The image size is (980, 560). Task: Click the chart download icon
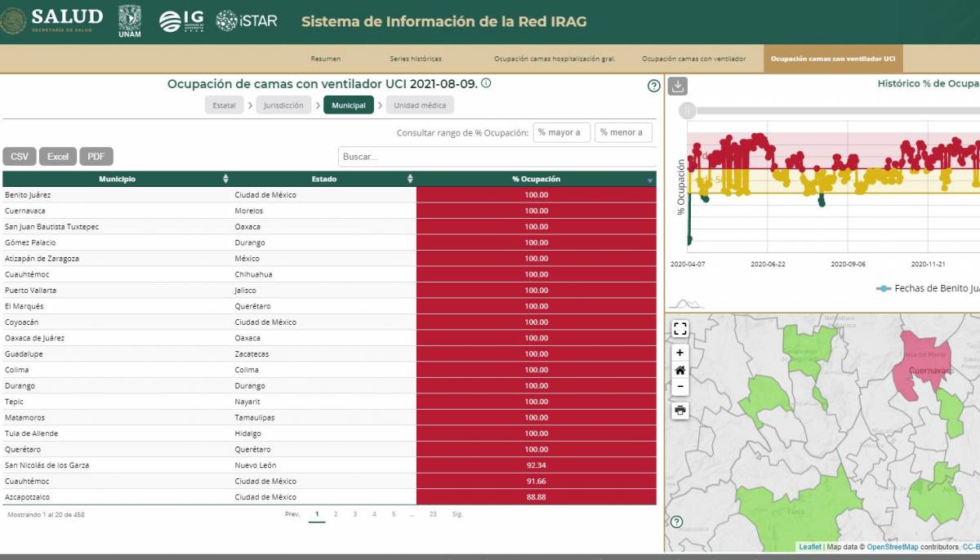(x=677, y=87)
